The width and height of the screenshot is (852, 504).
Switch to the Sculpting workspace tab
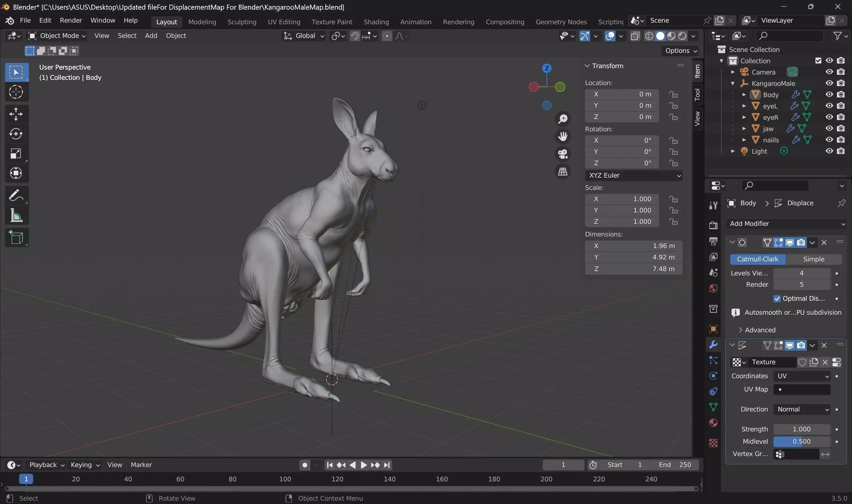pos(242,22)
